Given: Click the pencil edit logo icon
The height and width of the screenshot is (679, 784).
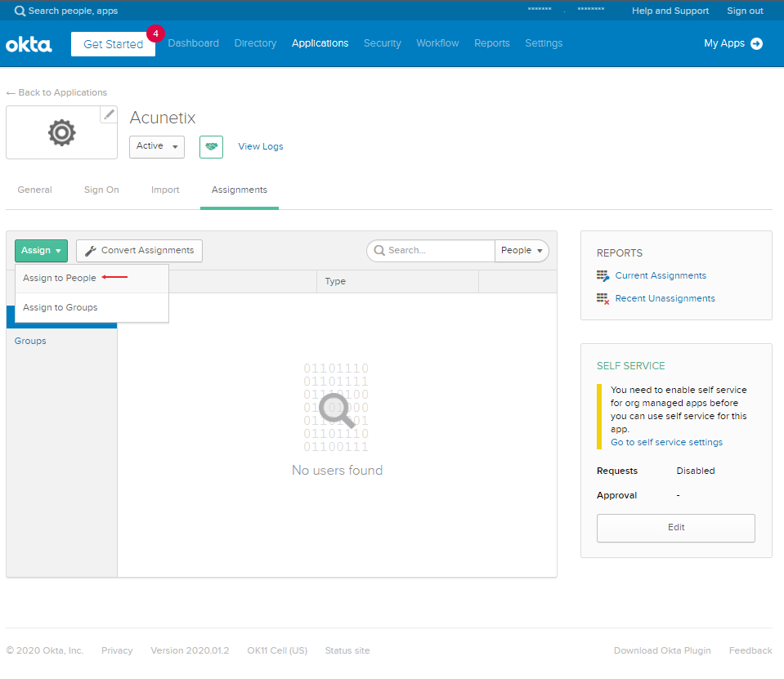Looking at the screenshot, I should [x=109, y=114].
